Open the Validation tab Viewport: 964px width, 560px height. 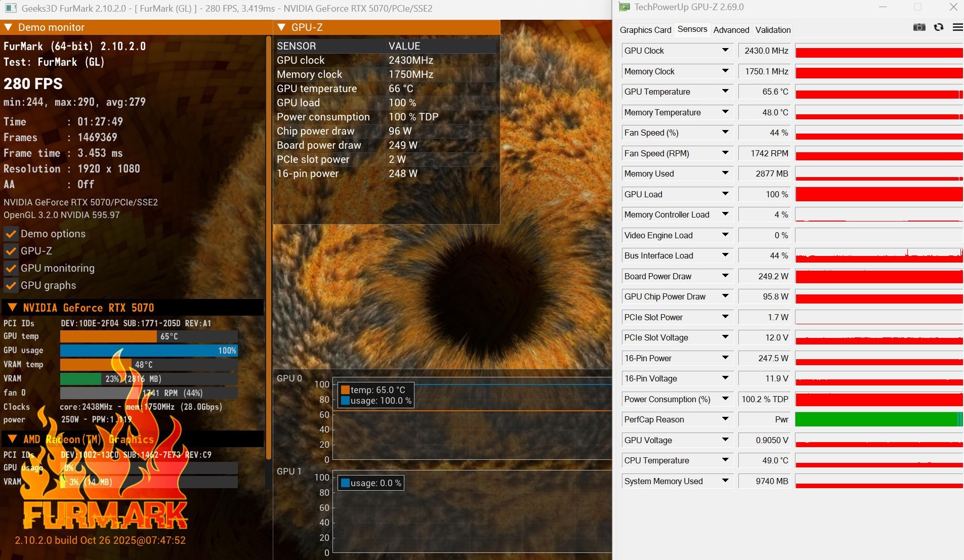click(773, 30)
